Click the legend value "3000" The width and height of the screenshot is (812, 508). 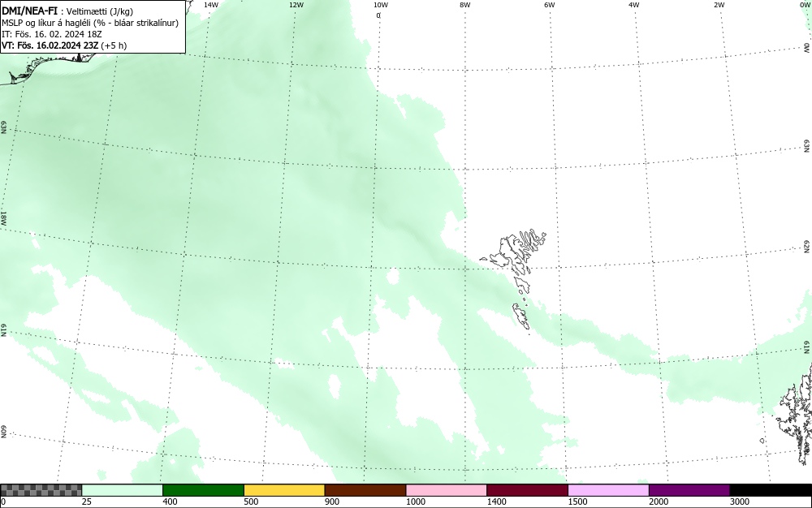coord(740,502)
